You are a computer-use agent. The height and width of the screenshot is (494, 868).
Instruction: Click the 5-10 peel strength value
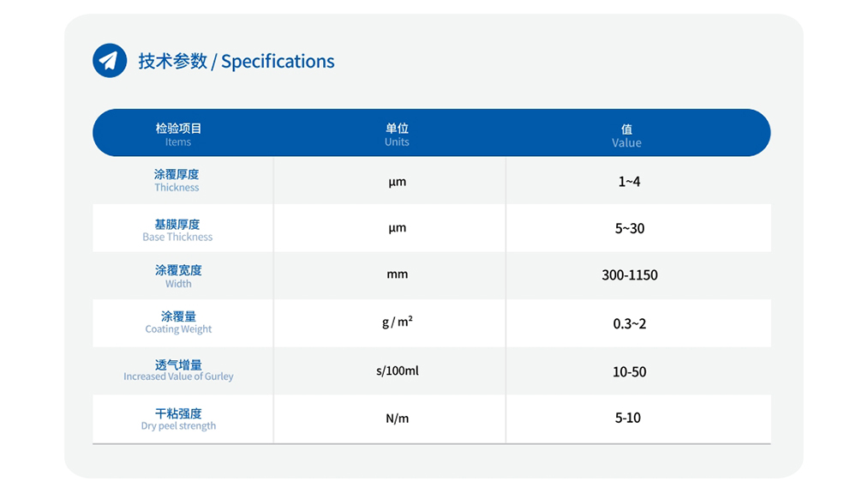pos(628,418)
